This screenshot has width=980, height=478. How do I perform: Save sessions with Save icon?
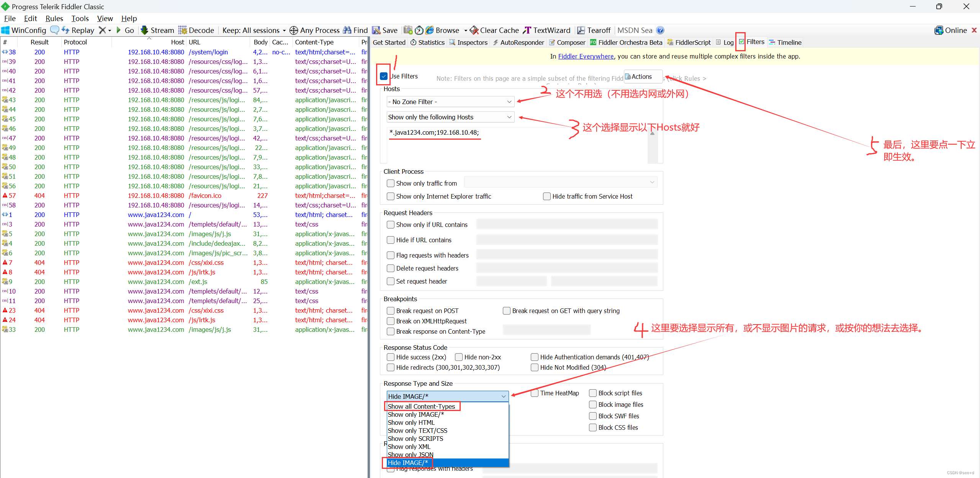pyautogui.click(x=376, y=30)
